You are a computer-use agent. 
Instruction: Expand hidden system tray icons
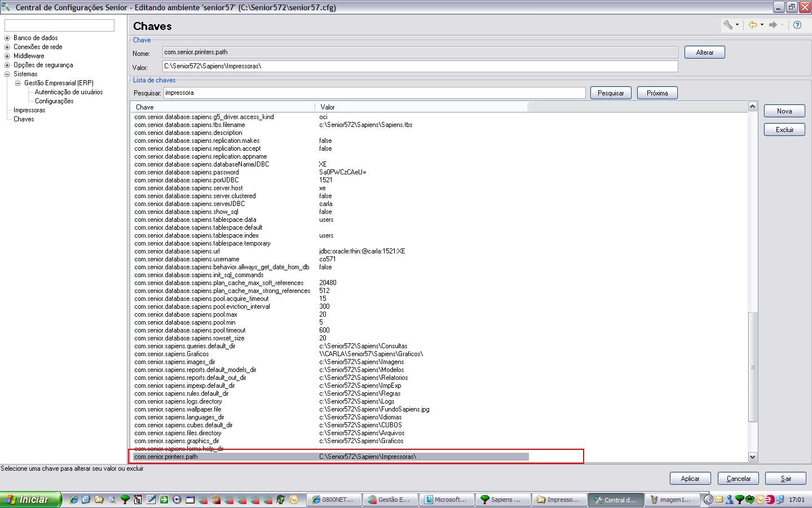tap(709, 500)
